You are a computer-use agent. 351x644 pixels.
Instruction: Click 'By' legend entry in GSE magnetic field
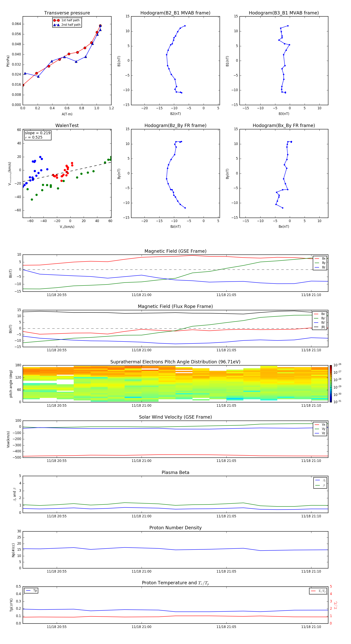pyautogui.click(x=320, y=263)
